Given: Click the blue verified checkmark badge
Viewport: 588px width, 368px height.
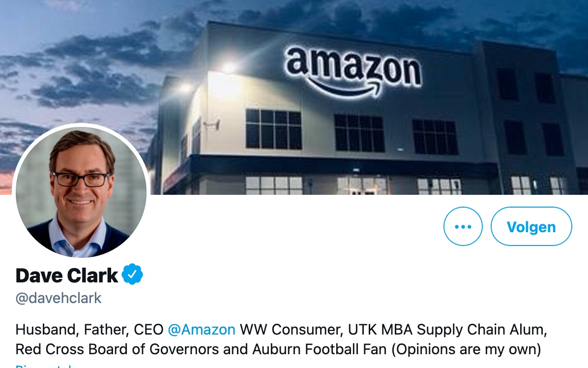Looking at the screenshot, I should (132, 274).
